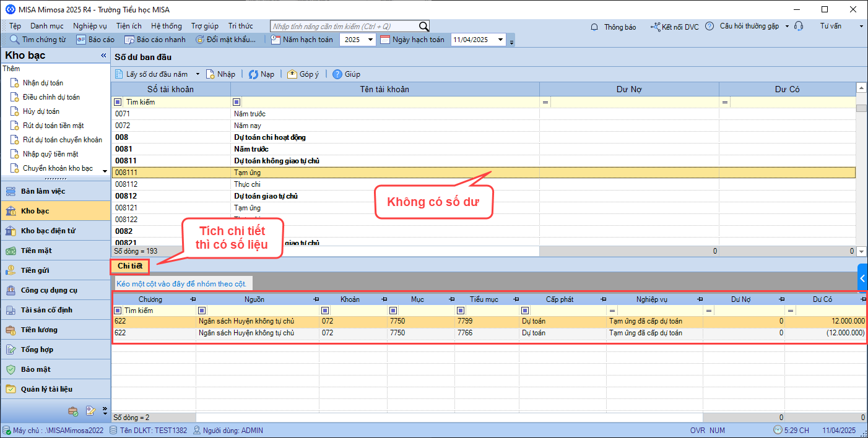This screenshot has width=868, height=438.
Task: Open filter operator for Nguồn detail column
Action: [202, 310]
